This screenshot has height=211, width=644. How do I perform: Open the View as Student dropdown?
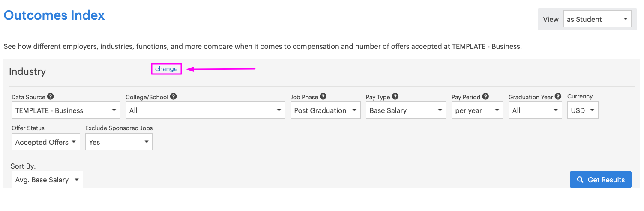(x=597, y=19)
